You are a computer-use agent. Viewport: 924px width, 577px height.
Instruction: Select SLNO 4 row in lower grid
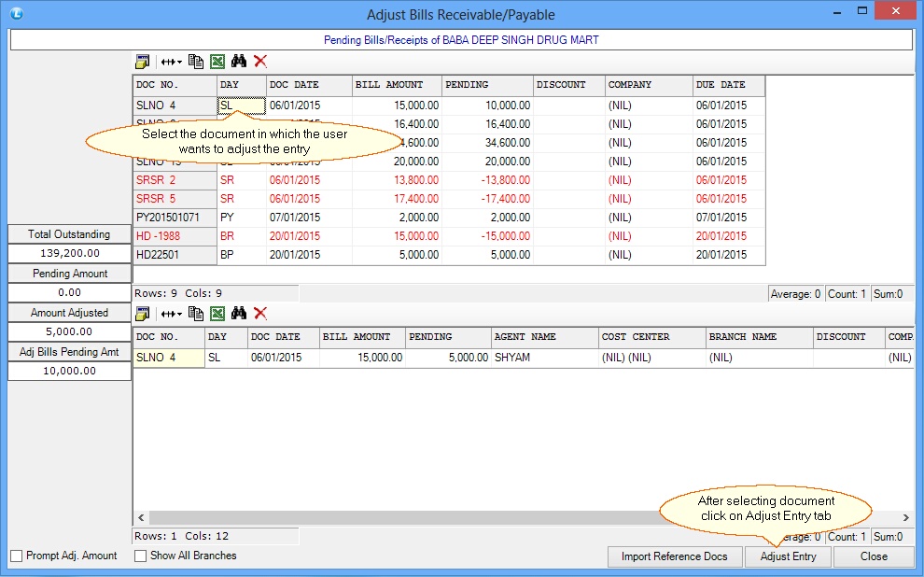coord(524,358)
